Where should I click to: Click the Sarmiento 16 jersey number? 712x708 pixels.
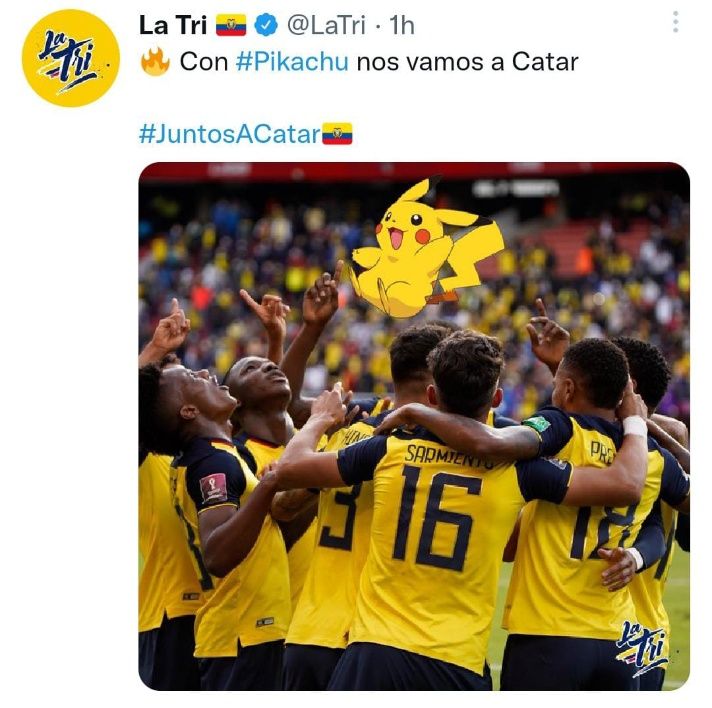click(437, 518)
